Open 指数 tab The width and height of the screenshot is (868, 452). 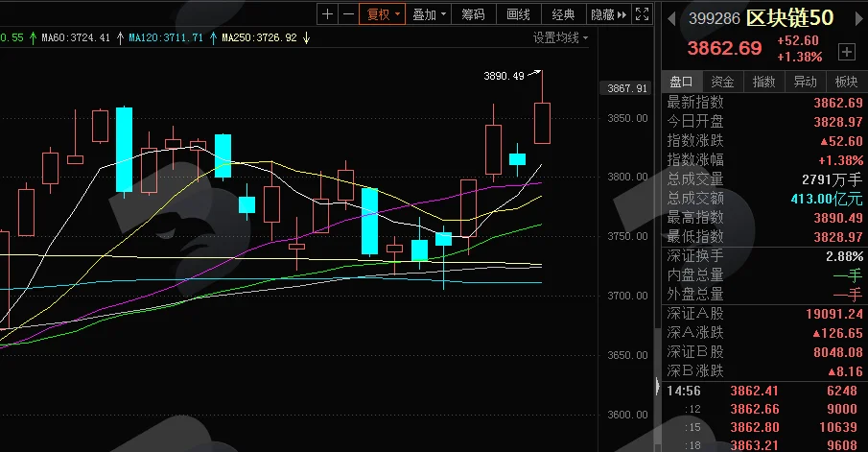(763, 82)
